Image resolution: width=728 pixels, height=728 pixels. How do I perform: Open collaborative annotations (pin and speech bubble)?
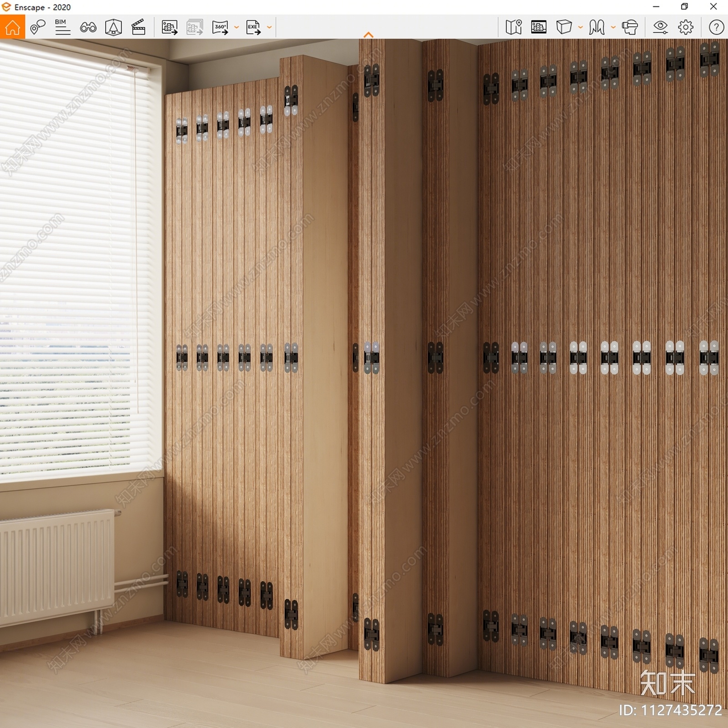(38, 27)
